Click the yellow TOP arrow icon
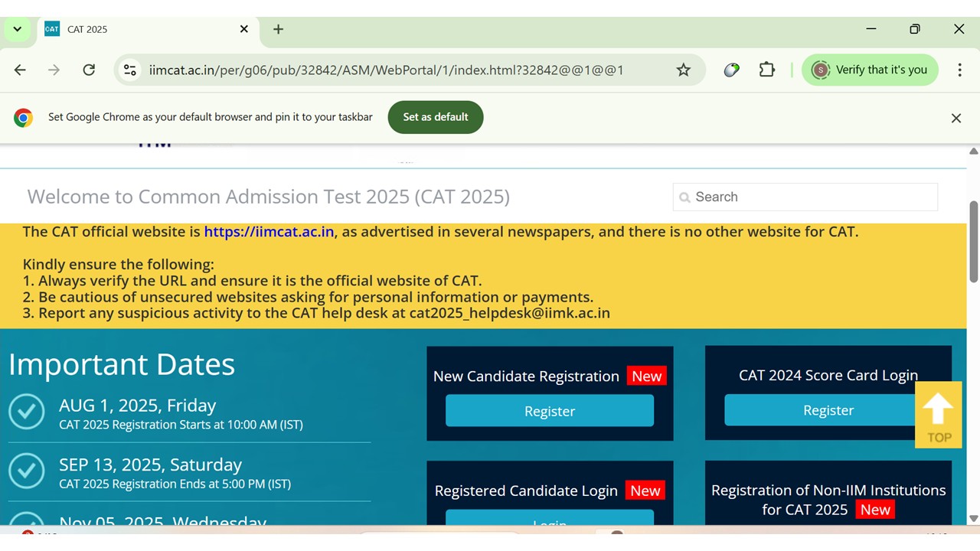This screenshot has width=980, height=551. point(938,414)
